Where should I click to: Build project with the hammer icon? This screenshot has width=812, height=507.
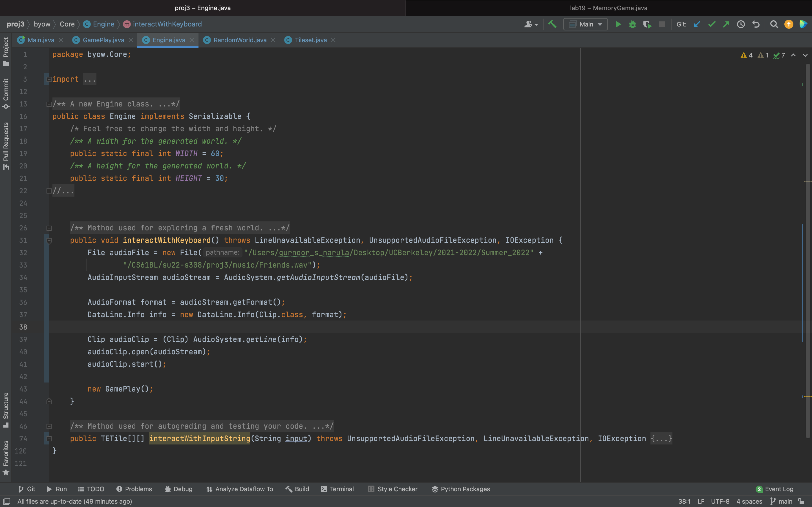pos(552,24)
